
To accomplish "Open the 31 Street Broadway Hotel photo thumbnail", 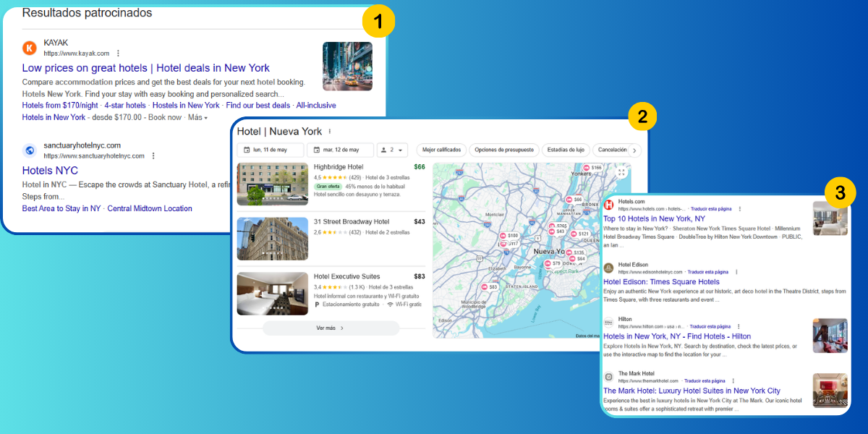I will click(x=272, y=239).
